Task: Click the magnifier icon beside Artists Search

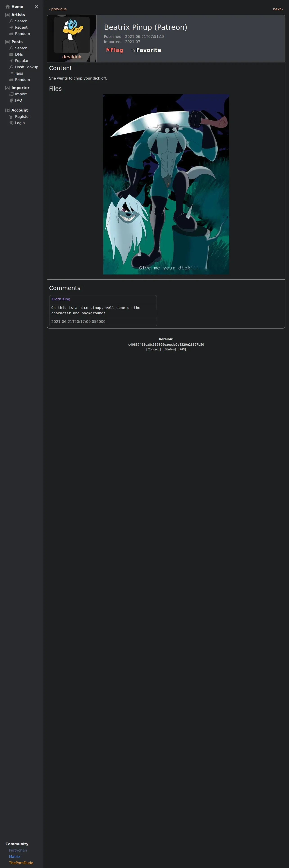Action: tap(11, 21)
